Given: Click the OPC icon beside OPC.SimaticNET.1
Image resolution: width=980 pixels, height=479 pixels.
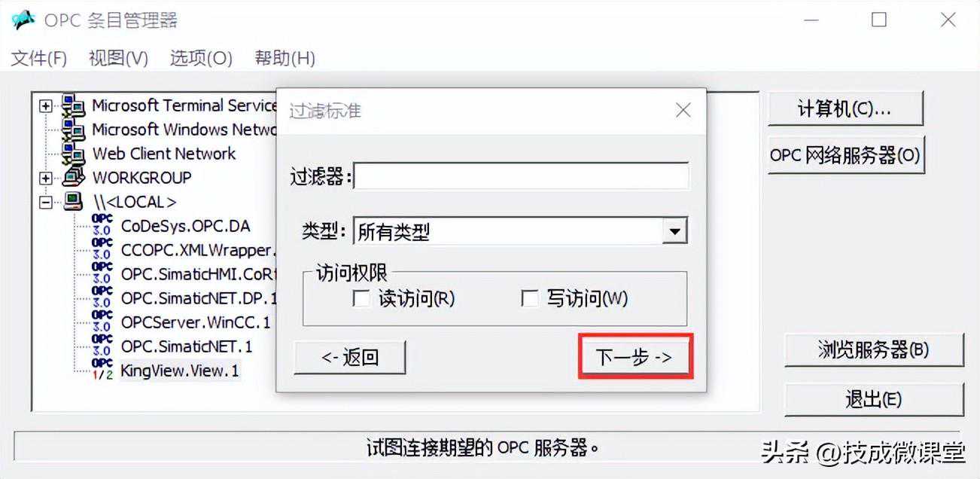Looking at the screenshot, I should click(102, 346).
